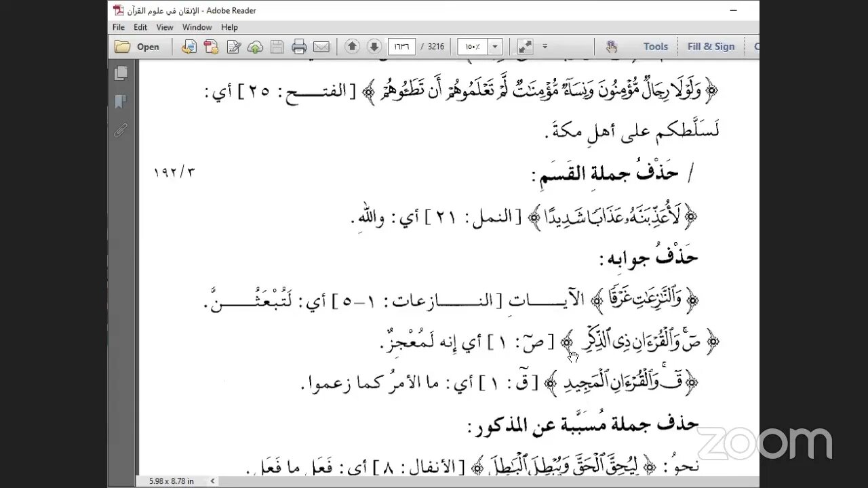Click the upload to cloud icon
This screenshot has height=488, width=868.
click(255, 47)
